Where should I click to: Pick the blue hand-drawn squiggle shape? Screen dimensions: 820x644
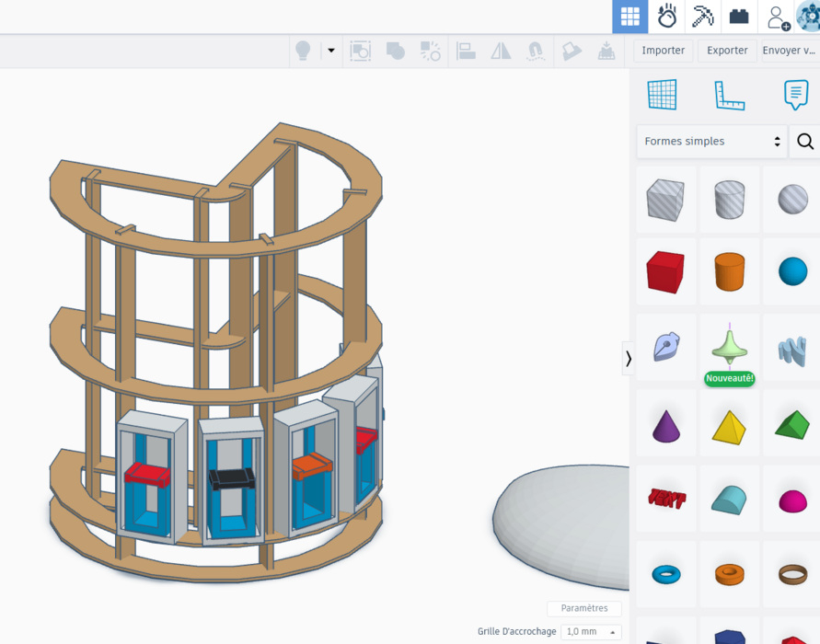pos(792,351)
